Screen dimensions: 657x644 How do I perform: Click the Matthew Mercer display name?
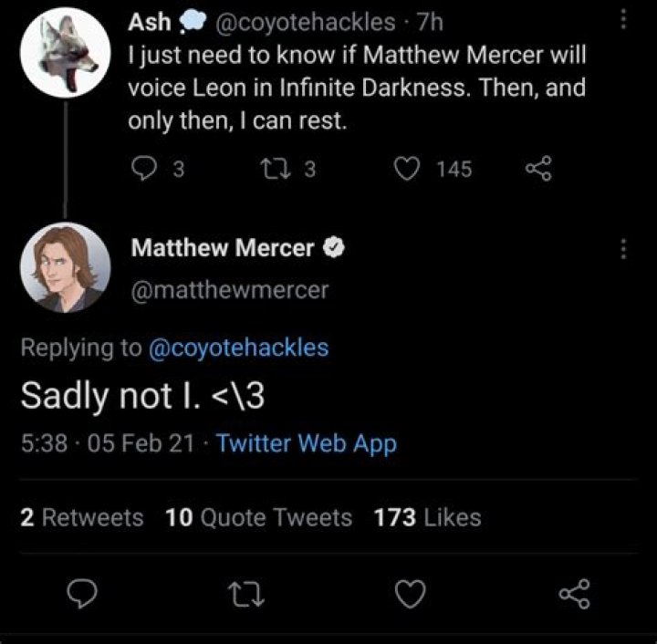click(224, 247)
